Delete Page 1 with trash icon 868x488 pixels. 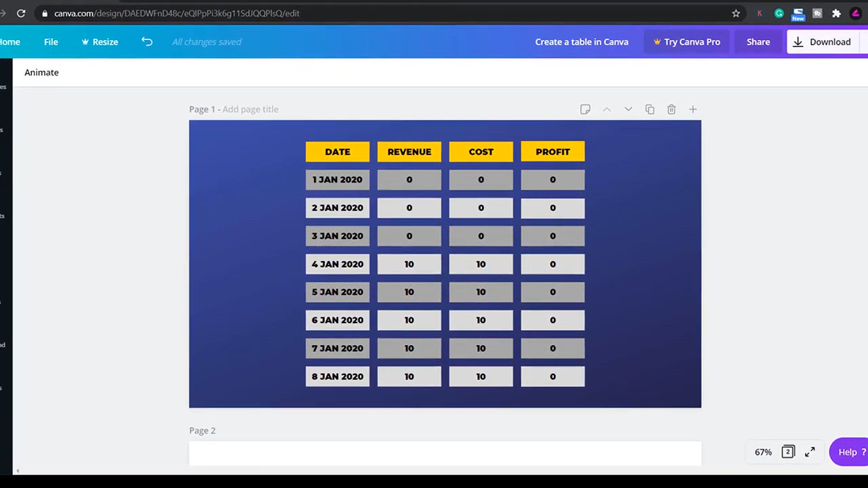click(x=671, y=109)
